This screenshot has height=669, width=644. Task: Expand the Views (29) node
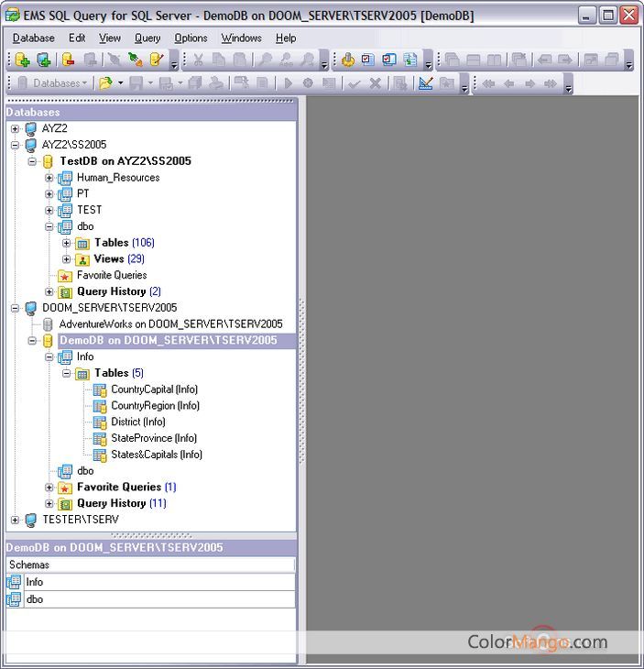pyautogui.click(x=66, y=259)
